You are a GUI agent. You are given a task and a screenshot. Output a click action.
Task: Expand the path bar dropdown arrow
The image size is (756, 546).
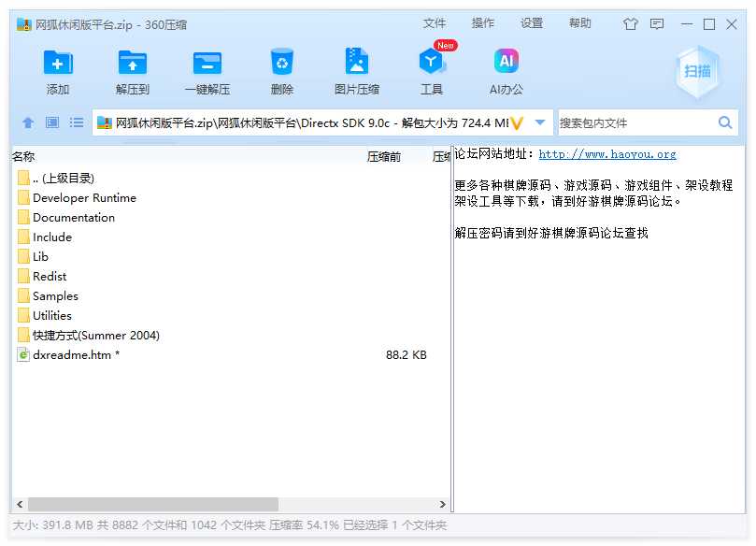coord(540,122)
